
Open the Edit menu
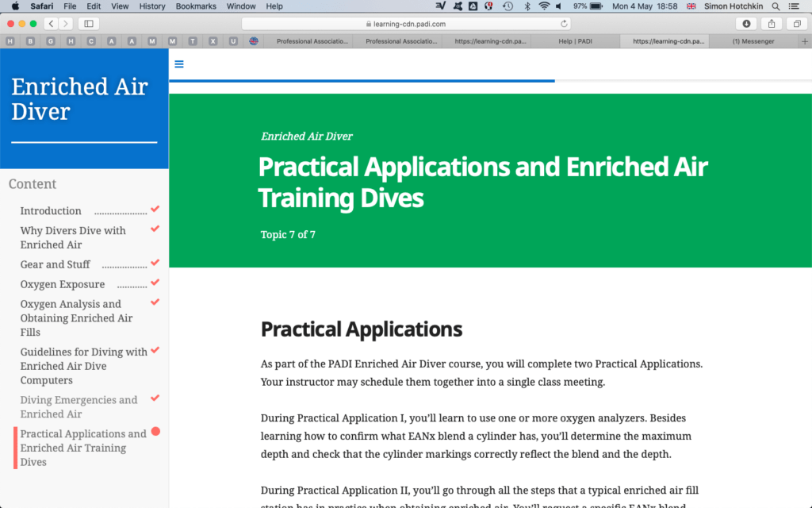pos(94,6)
